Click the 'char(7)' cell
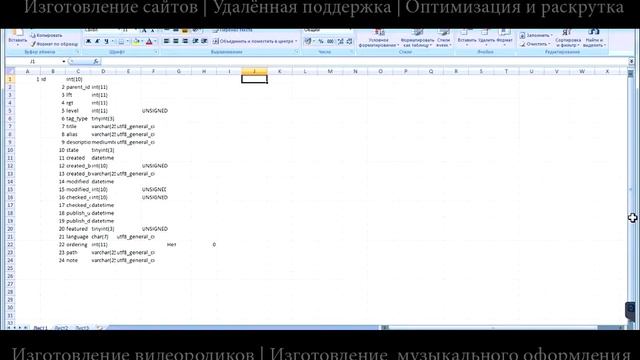 coord(103,237)
